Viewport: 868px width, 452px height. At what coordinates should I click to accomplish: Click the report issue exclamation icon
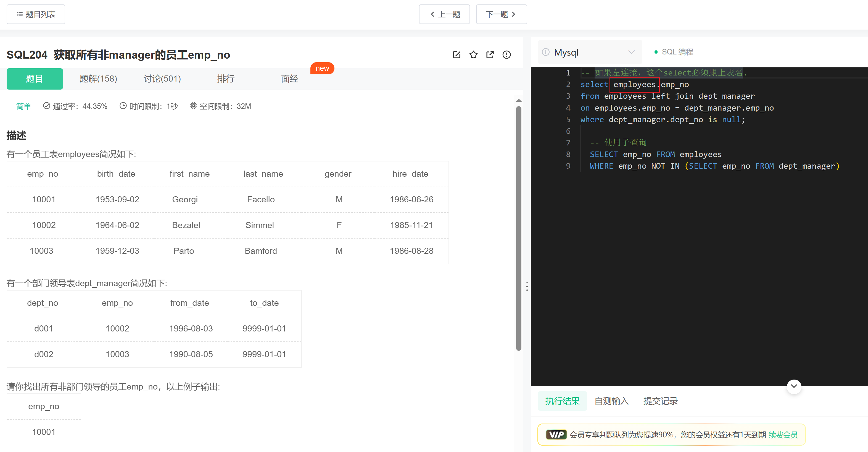506,55
